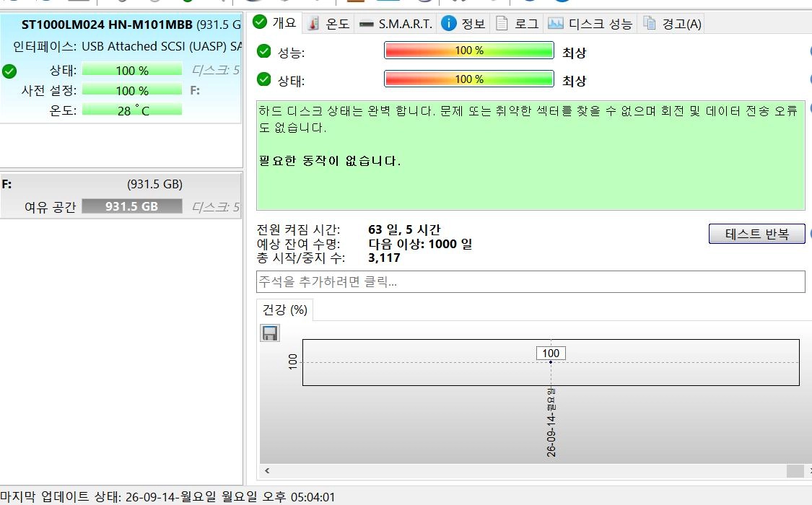Click the 상태 100 % bar in disk list

132,70
